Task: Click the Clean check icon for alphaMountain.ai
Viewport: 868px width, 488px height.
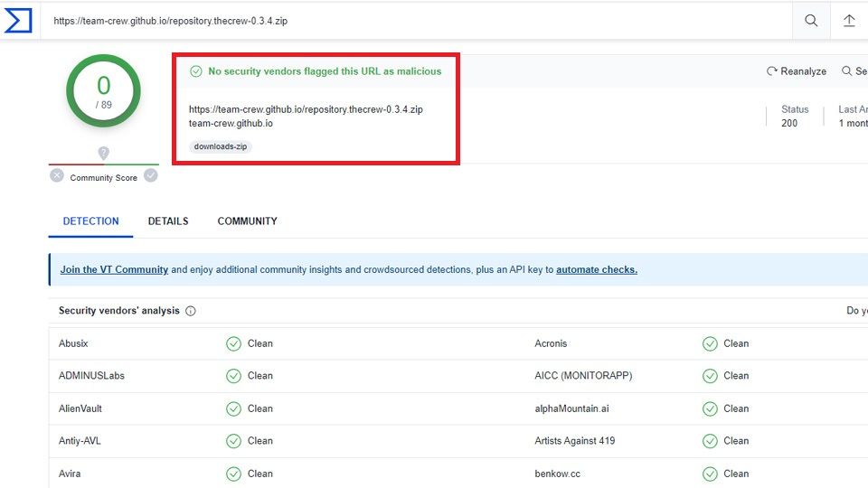Action: point(710,408)
